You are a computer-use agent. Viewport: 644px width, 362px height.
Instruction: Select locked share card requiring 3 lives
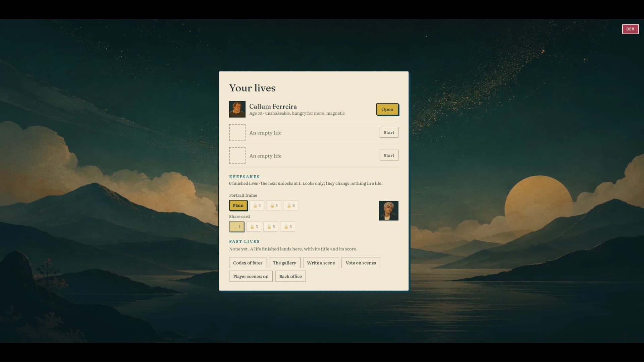click(x=254, y=227)
